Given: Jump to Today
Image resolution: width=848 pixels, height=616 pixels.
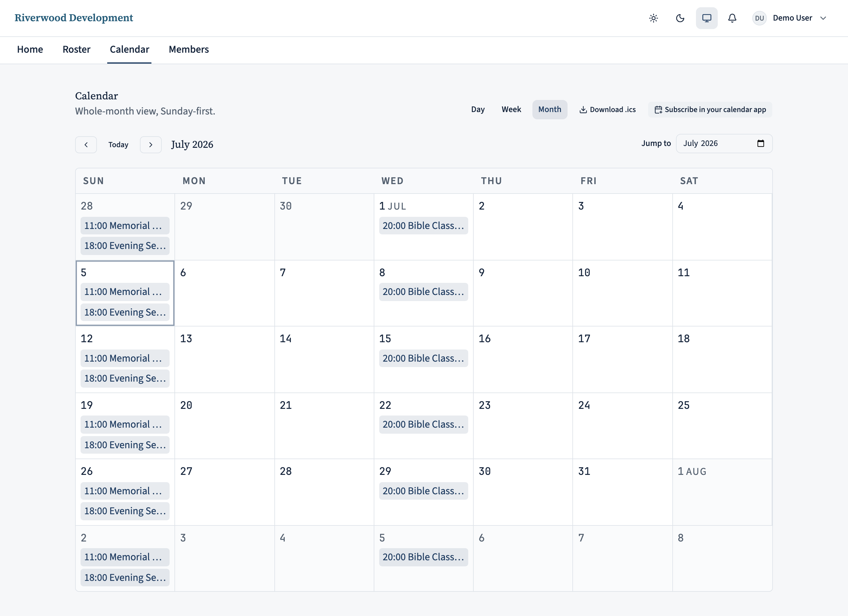Looking at the screenshot, I should pyautogui.click(x=118, y=145).
